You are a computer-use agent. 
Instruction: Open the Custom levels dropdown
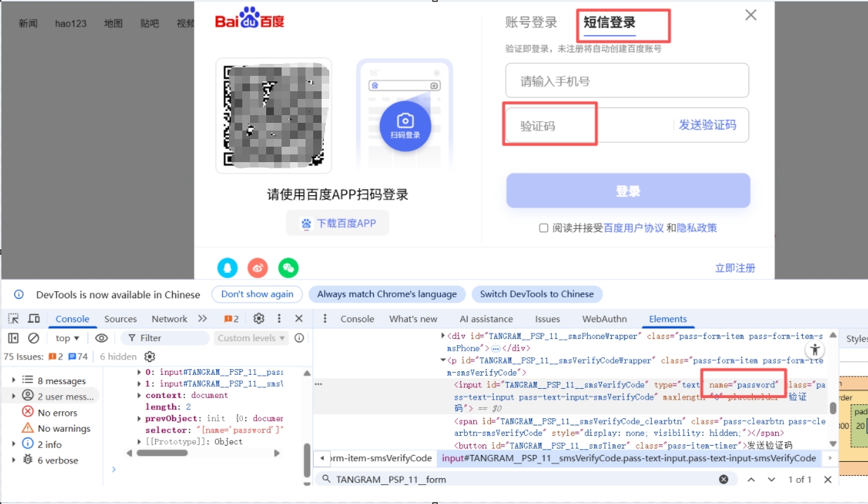pyautogui.click(x=251, y=338)
